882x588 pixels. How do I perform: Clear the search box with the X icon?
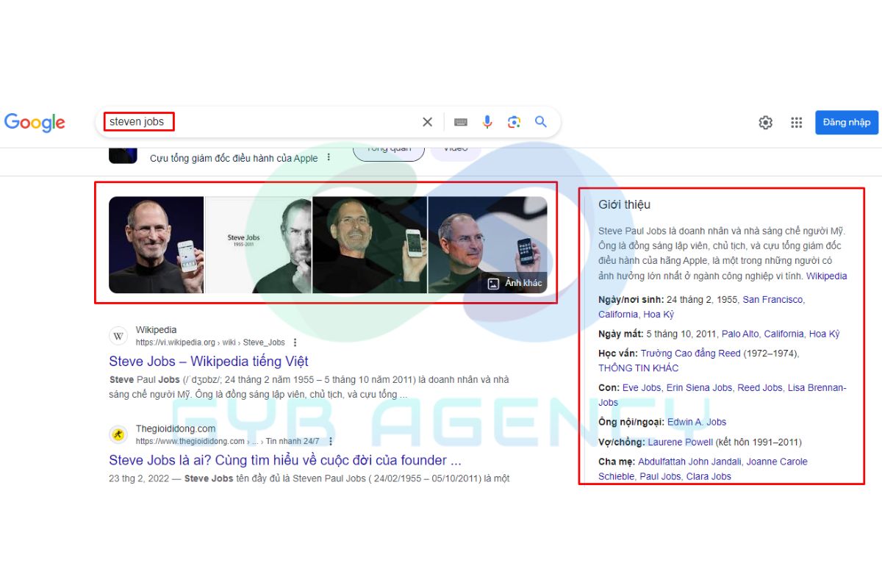tap(427, 122)
